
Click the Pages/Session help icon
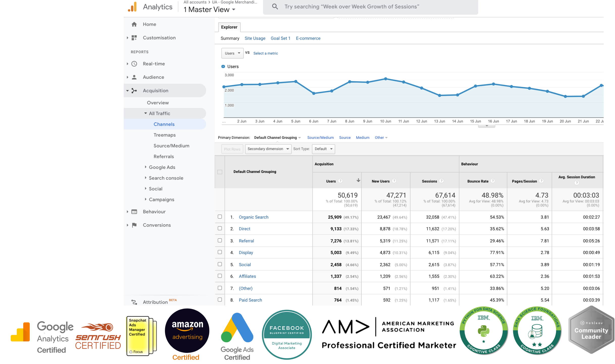pyautogui.click(x=541, y=181)
